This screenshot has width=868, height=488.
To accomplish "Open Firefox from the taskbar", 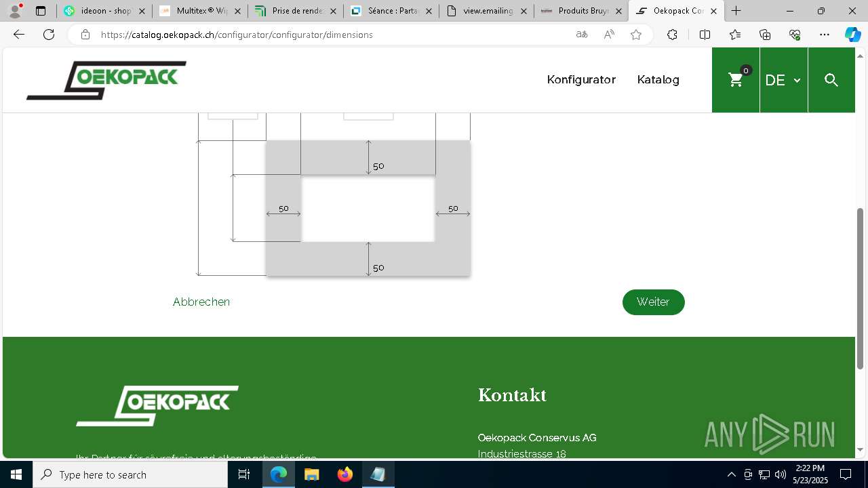I will (x=345, y=474).
